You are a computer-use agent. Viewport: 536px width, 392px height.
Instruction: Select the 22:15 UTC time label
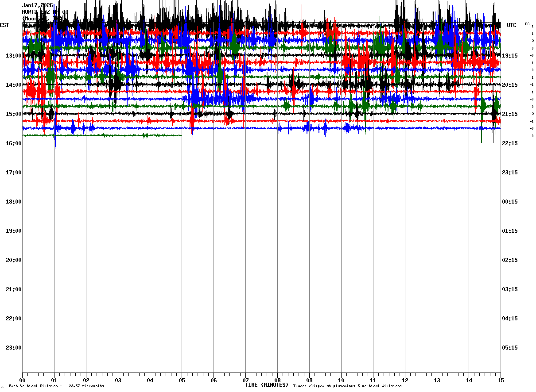[510, 143]
